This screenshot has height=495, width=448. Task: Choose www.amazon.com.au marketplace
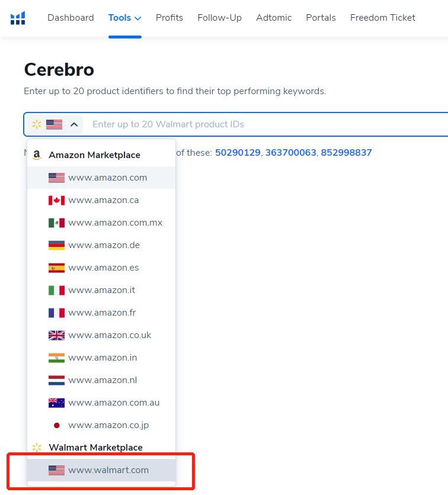pos(101,403)
